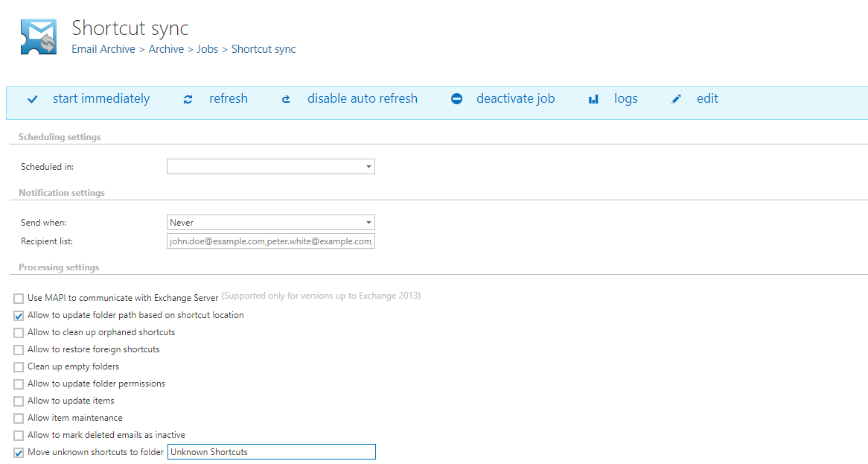
Task: Click the checkmark icon beside start immediately
Action: click(x=32, y=99)
